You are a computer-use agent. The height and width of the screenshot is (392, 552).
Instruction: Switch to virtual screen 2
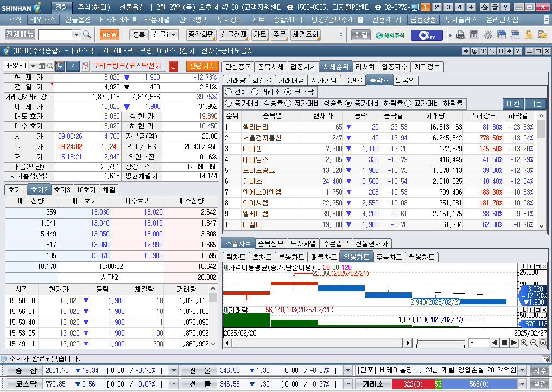click(437, 7)
